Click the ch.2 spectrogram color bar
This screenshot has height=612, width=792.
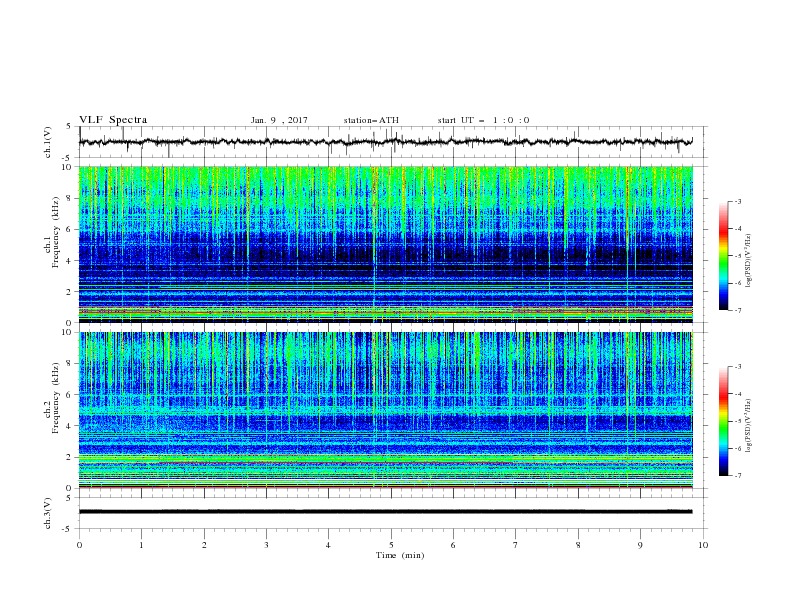pos(723,421)
